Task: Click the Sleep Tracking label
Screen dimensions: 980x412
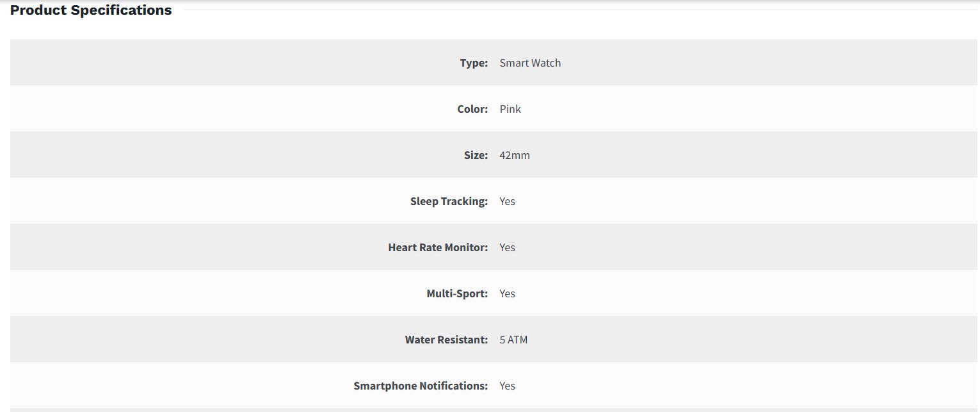Action: (449, 201)
